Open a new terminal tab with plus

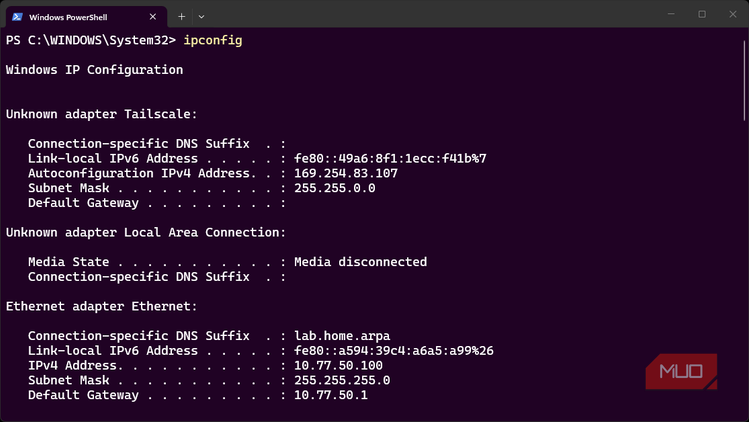(x=182, y=17)
